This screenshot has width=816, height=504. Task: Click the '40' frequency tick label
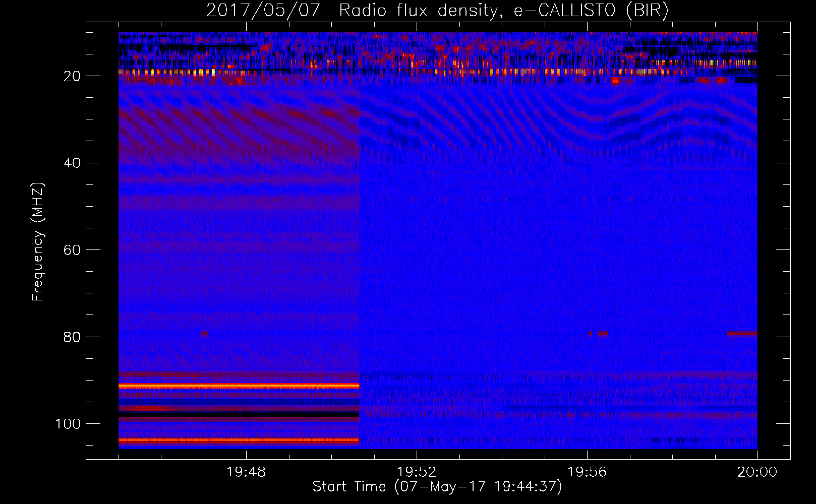[72, 163]
